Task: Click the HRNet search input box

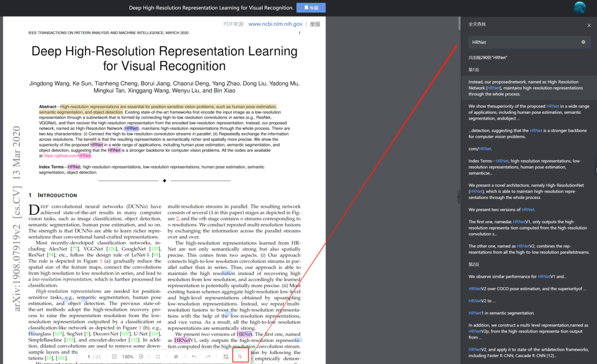Action: click(x=526, y=42)
